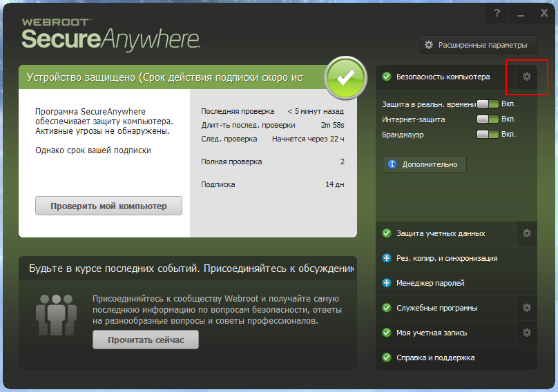Open the Защита учетных данных gear settings

[527, 233]
